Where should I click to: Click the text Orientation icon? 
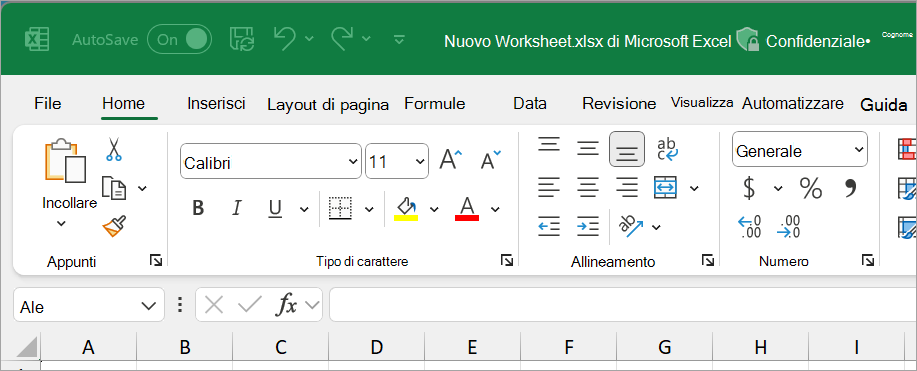coord(631,226)
